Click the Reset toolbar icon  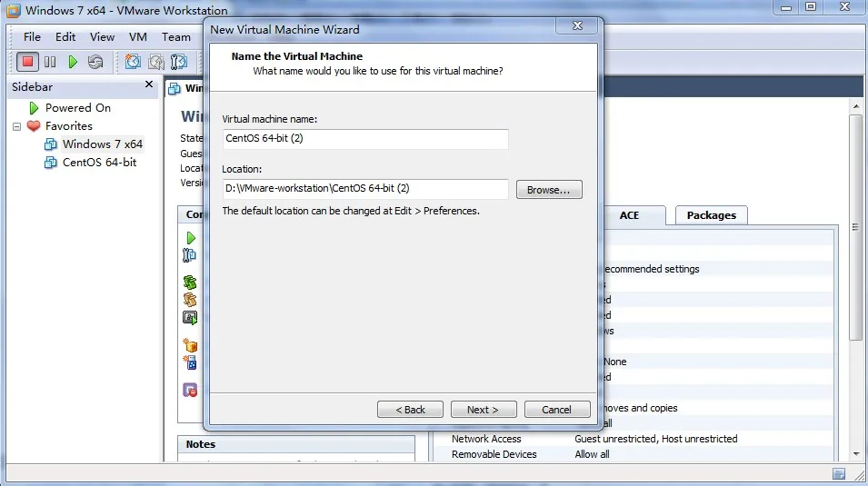pos(95,62)
